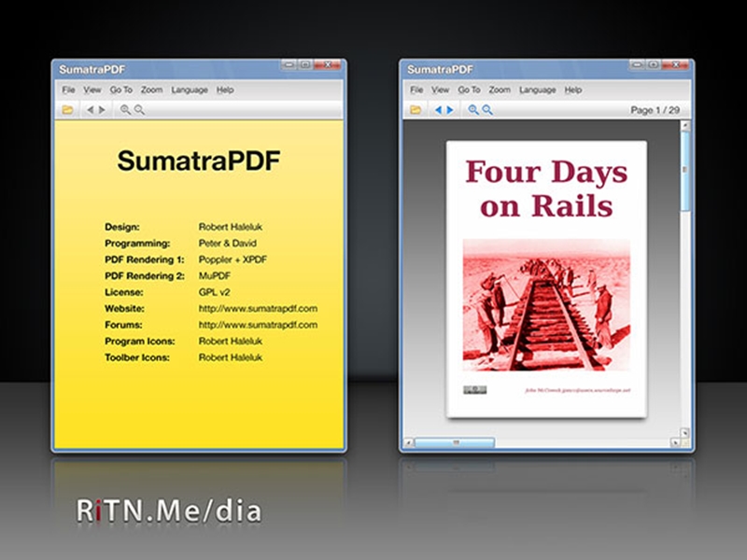Click 'Peter & David' in the Programming row
The width and height of the screenshot is (747, 560).
(228, 243)
